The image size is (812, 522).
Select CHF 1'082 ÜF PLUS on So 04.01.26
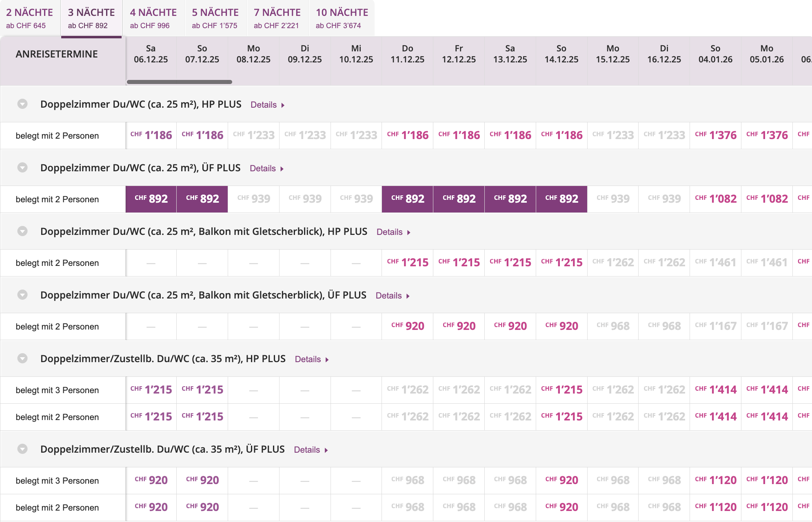pyautogui.click(x=716, y=199)
